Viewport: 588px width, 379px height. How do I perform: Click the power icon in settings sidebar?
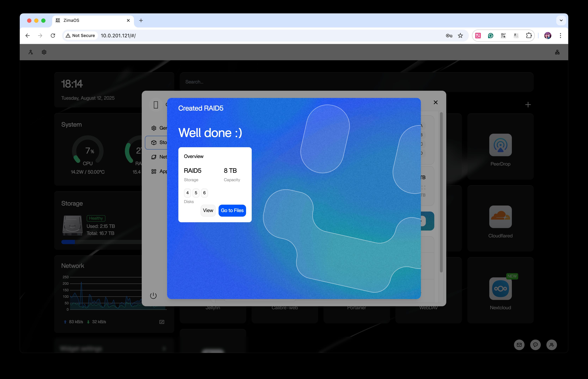tap(153, 296)
